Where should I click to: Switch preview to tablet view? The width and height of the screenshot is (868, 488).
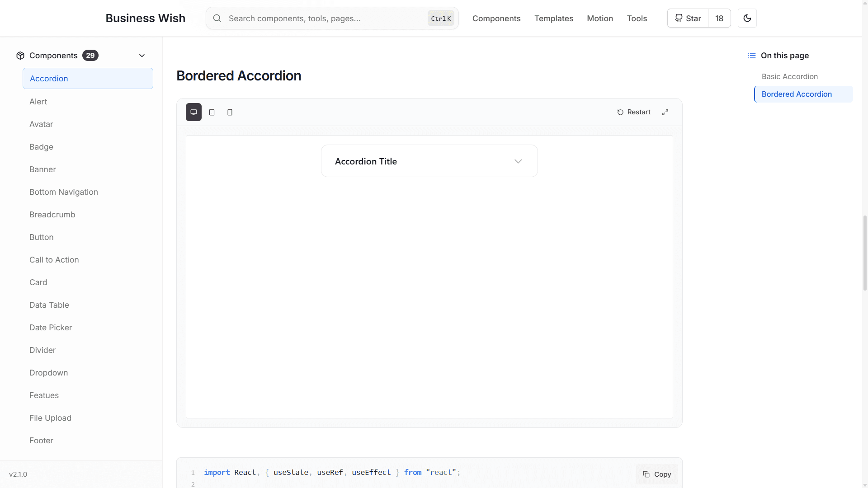[x=212, y=112]
